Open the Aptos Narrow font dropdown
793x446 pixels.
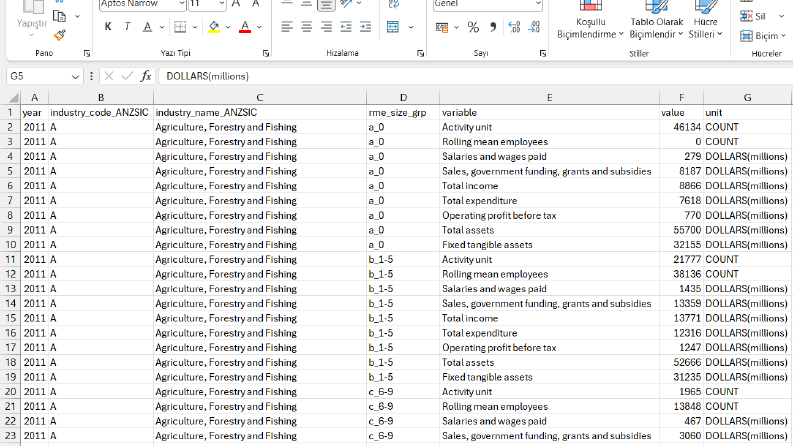click(x=182, y=4)
